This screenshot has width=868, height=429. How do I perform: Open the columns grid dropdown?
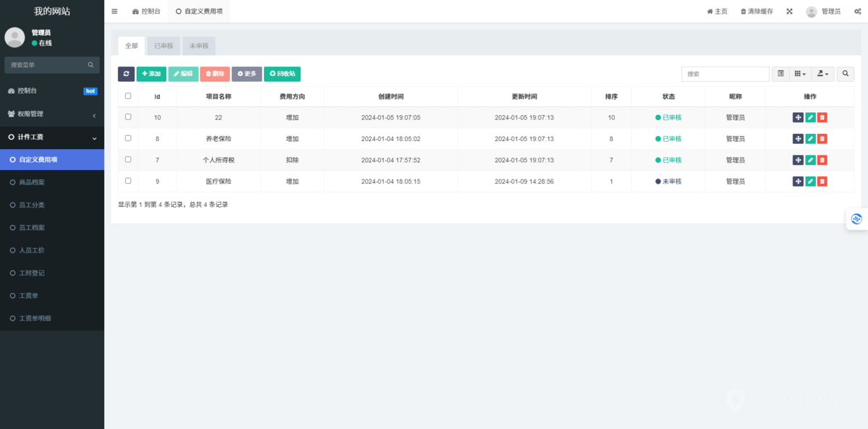[799, 74]
